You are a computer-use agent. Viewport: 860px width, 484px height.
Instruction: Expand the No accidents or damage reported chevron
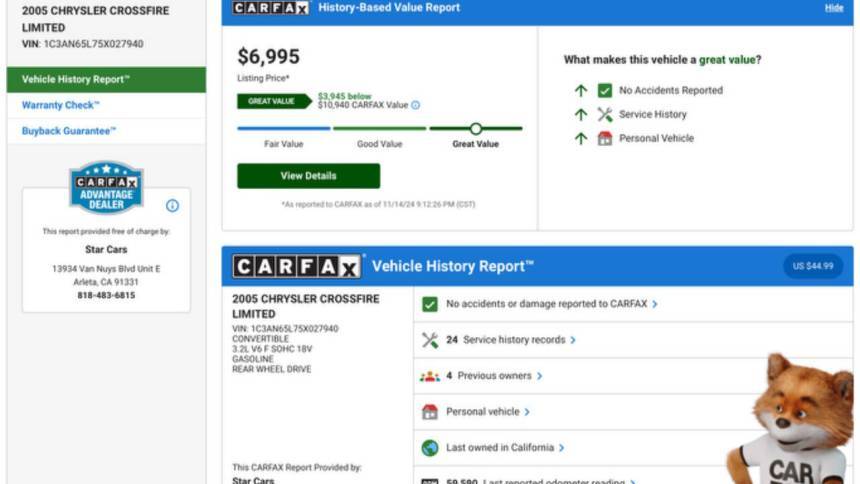654,304
